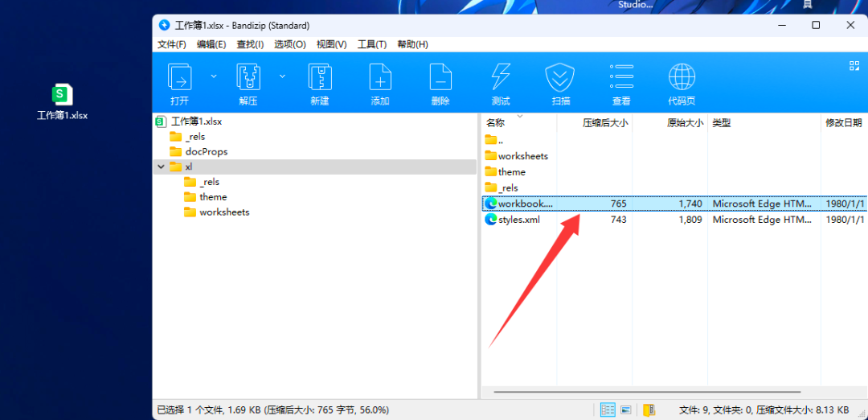
Task: Select the _rels folder in file list
Action: (508, 187)
